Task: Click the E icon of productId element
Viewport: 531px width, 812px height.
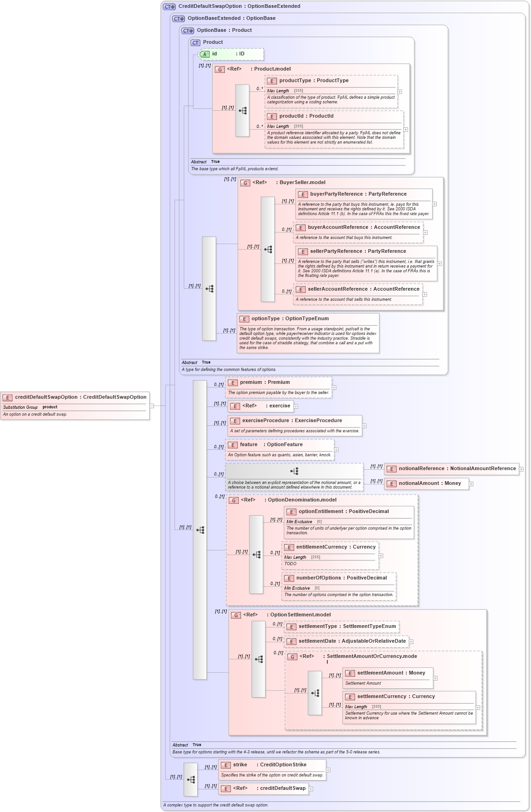Action: [272, 116]
